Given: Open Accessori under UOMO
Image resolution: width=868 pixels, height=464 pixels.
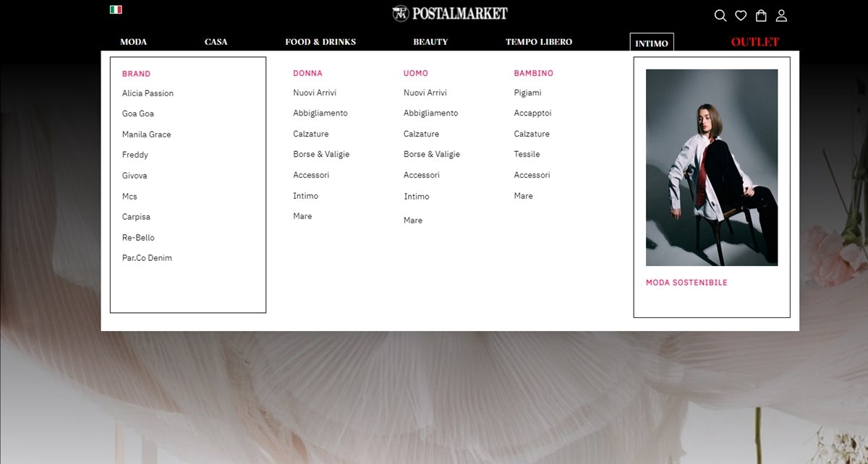Looking at the screenshot, I should point(422,175).
